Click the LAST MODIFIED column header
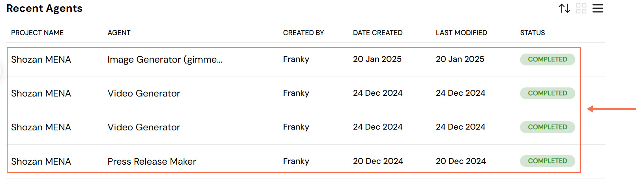Viewport: 644px width, 180px height. [x=461, y=33]
